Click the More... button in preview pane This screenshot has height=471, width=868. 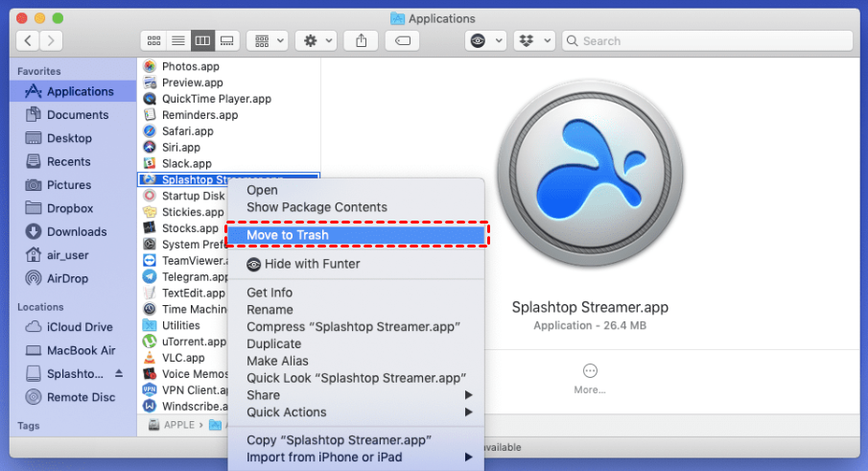(590, 379)
